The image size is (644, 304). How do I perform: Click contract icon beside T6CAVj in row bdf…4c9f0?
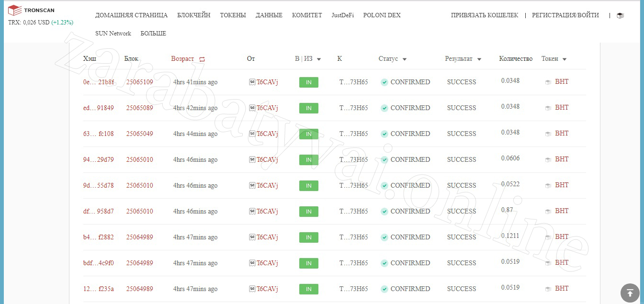pos(252,263)
